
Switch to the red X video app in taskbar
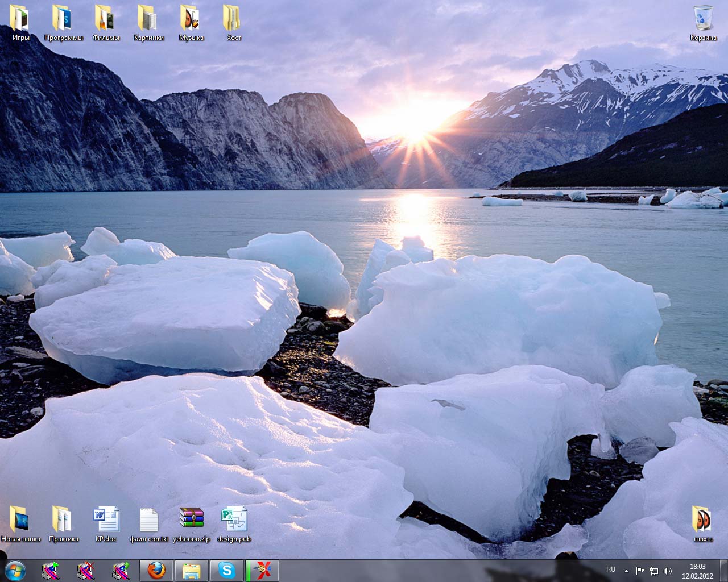(262, 570)
